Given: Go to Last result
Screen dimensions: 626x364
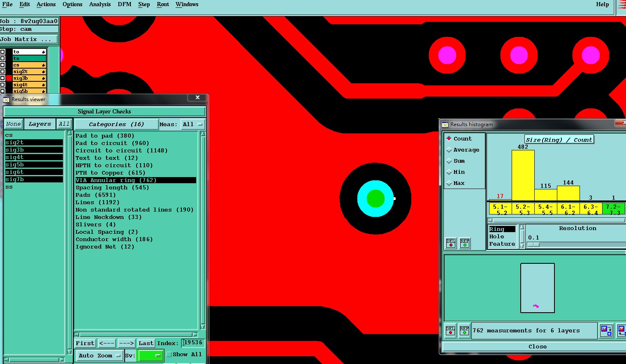Looking at the screenshot, I should 146,343.
